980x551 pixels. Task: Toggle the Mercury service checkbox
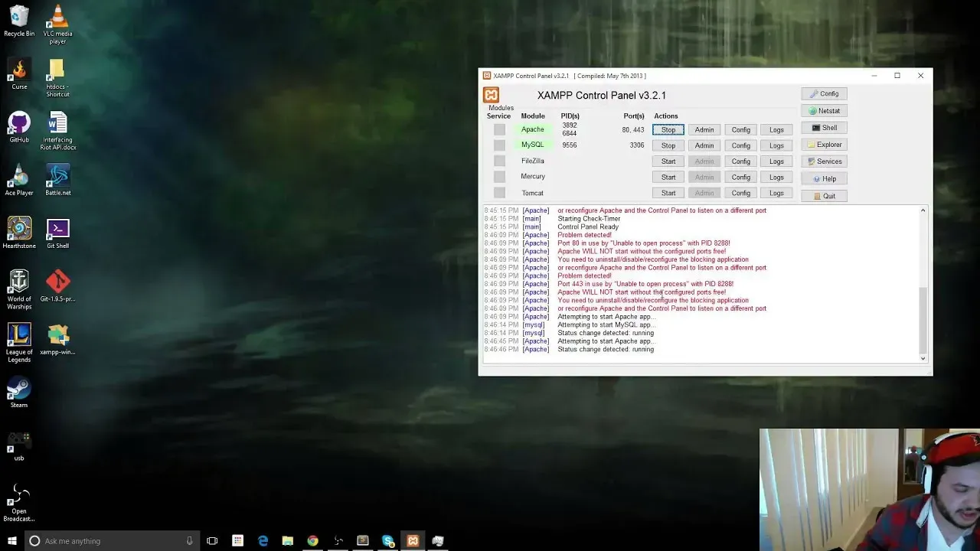[x=499, y=177]
